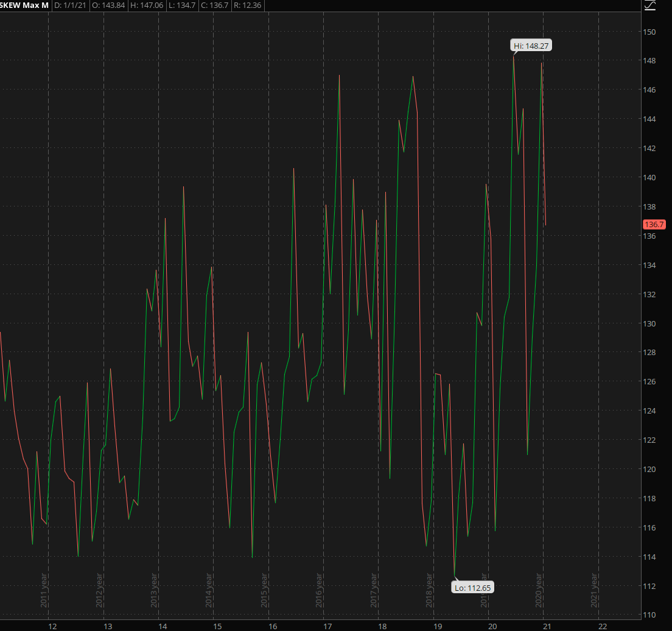The image size is (672, 631).
Task: Click the date readout D: 1/1/21
Action: tap(71, 5)
